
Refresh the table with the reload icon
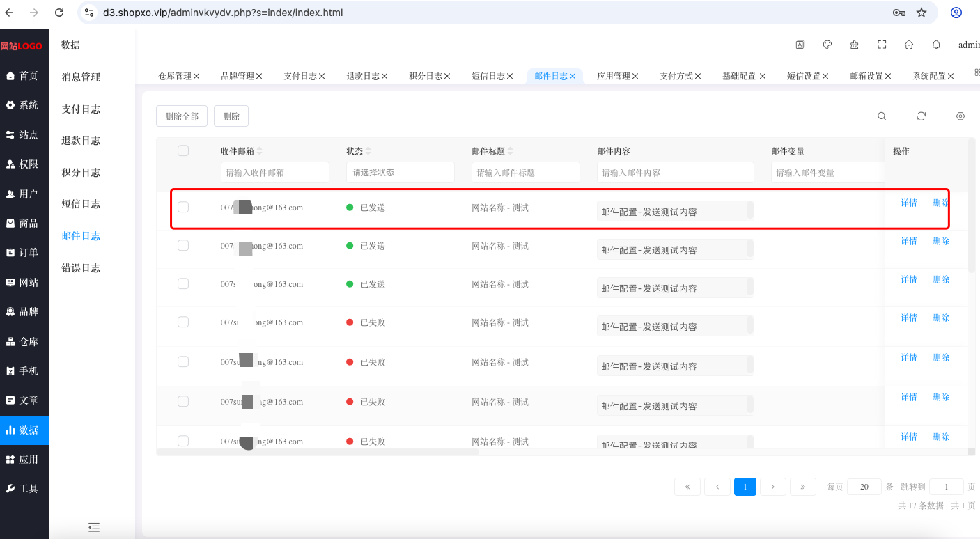(x=921, y=116)
